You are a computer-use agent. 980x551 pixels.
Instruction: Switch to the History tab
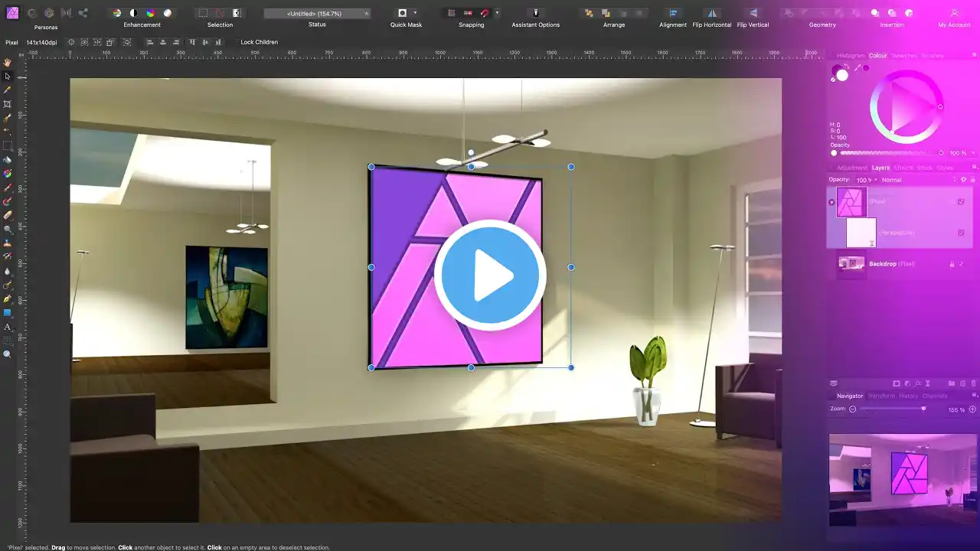pyautogui.click(x=909, y=396)
